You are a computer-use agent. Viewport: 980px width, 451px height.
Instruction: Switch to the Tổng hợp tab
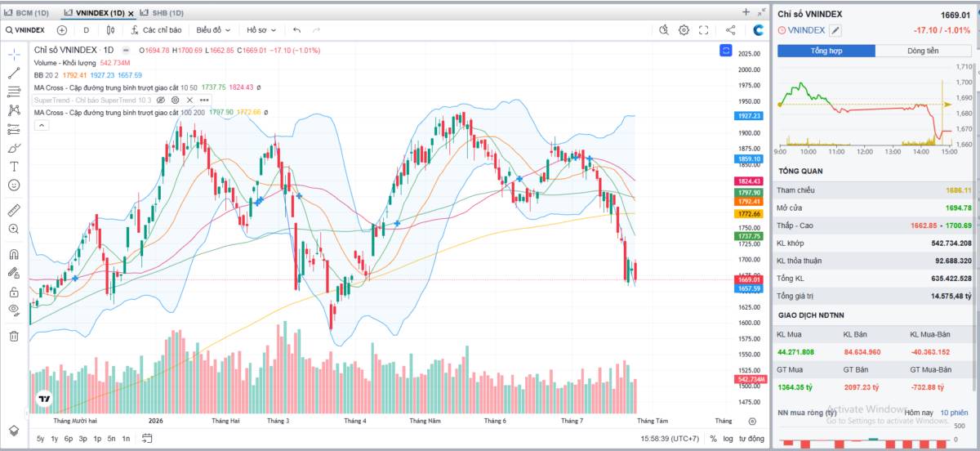(826, 51)
